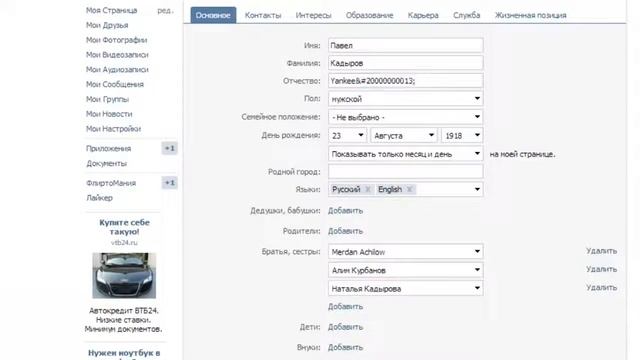640x360 pixels.
Task: Open Документы in sidebar
Action: (x=107, y=163)
